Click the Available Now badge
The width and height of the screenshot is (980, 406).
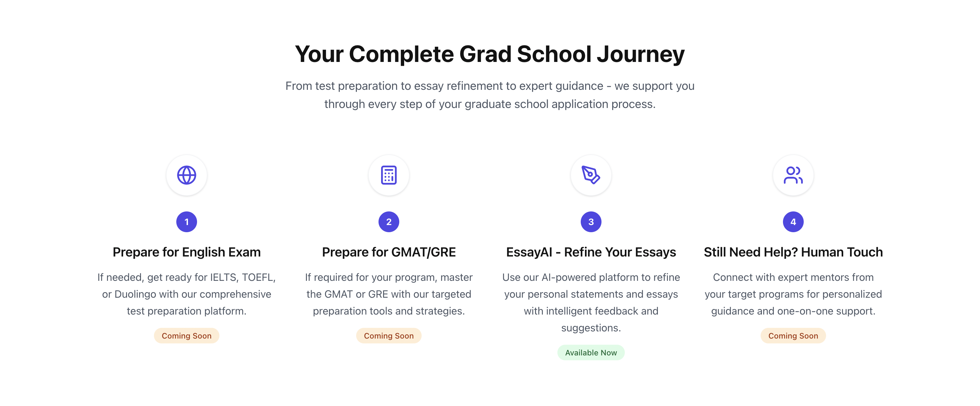[x=591, y=353]
